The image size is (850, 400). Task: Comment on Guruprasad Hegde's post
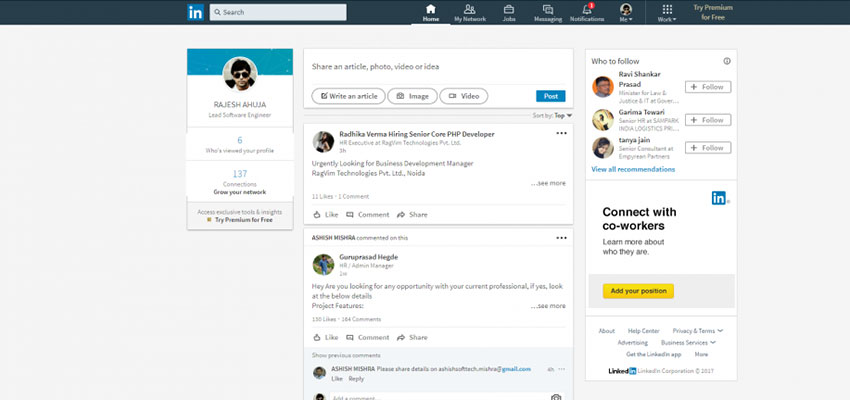pyautogui.click(x=368, y=337)
